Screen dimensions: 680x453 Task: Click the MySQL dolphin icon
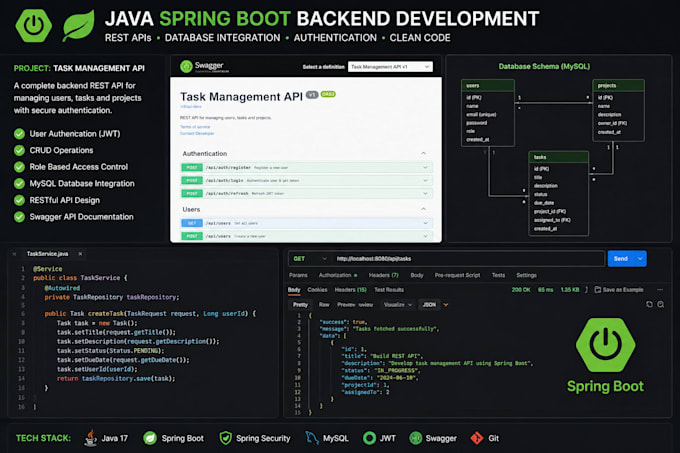(311, 438)
